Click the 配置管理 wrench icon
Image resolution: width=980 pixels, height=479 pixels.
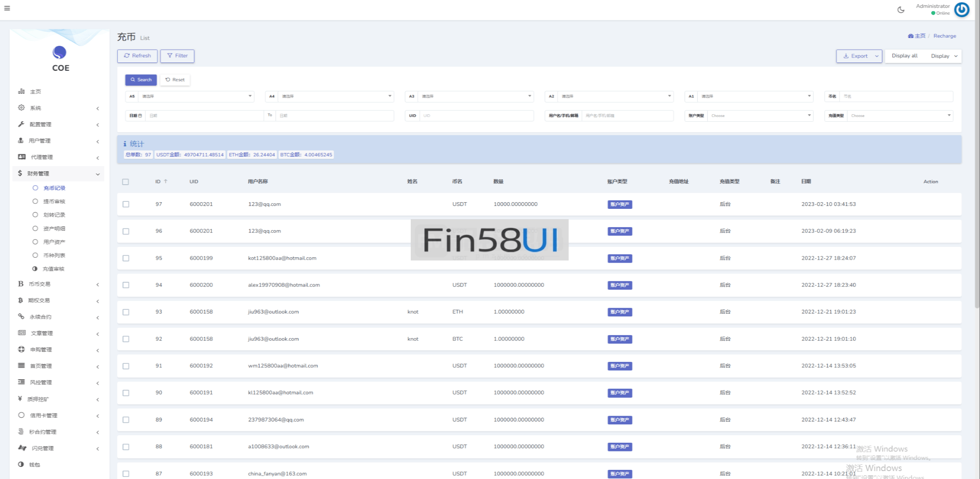point(21,124)
